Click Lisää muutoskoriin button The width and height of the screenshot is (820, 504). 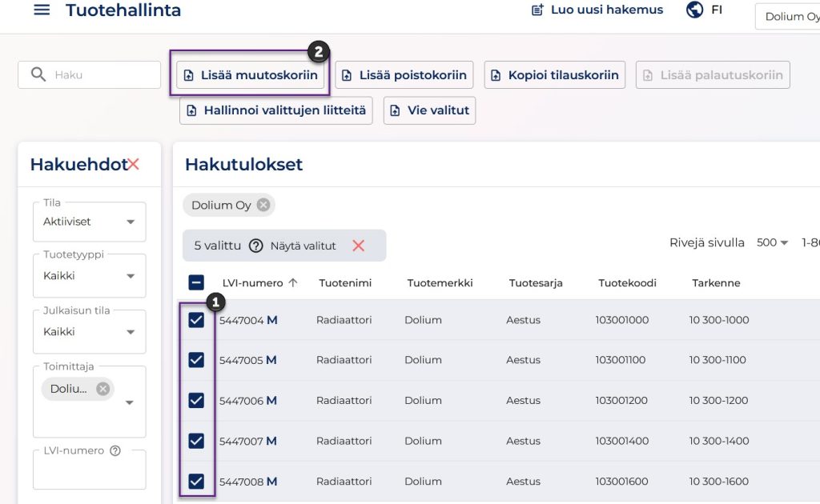[x=251, y=75]
